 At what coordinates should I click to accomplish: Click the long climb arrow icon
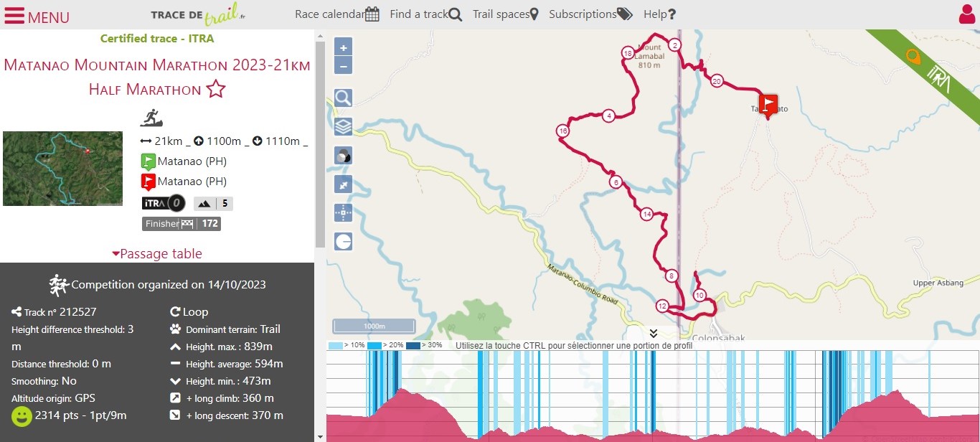click(174, 398)
